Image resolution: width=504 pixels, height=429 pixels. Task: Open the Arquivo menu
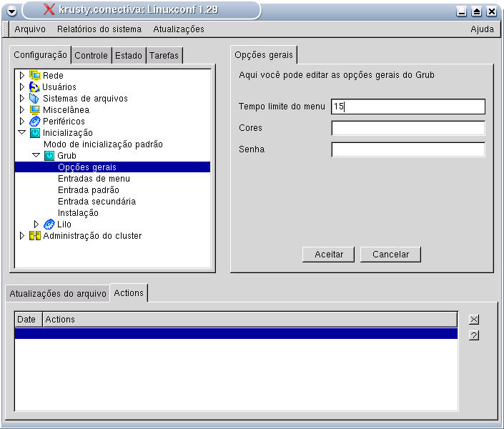point(30,29)
